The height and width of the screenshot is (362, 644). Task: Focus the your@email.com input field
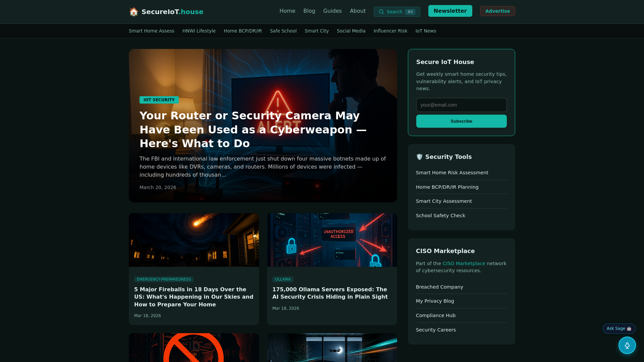pos(461,105)
